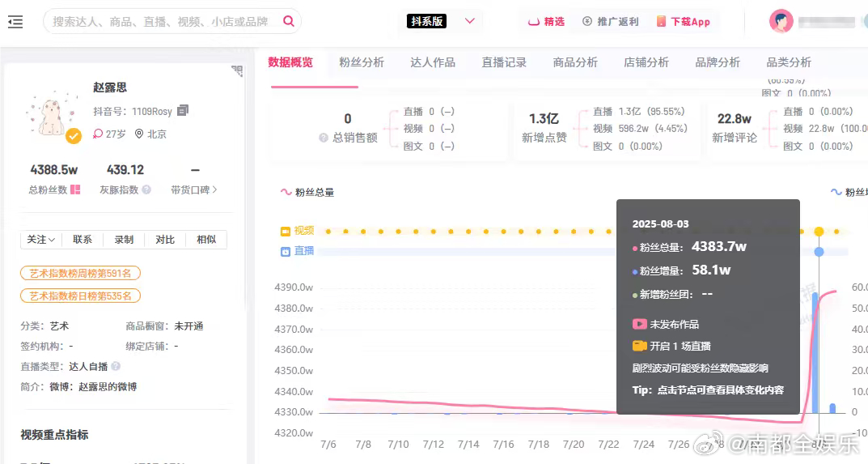Image resolution: width=868 pixels, height=464 pixels.
Task: Open the 下载App link
Action: click(683, 22)
